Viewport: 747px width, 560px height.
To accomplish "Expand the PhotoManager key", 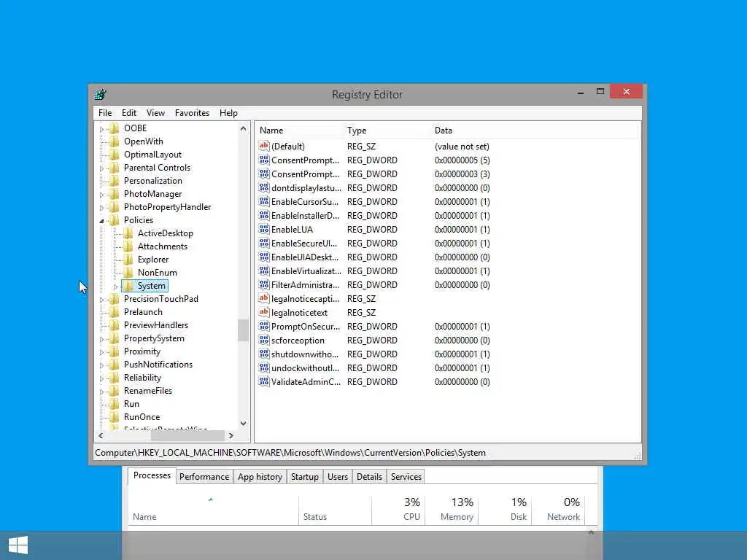I will click(101, 195).
